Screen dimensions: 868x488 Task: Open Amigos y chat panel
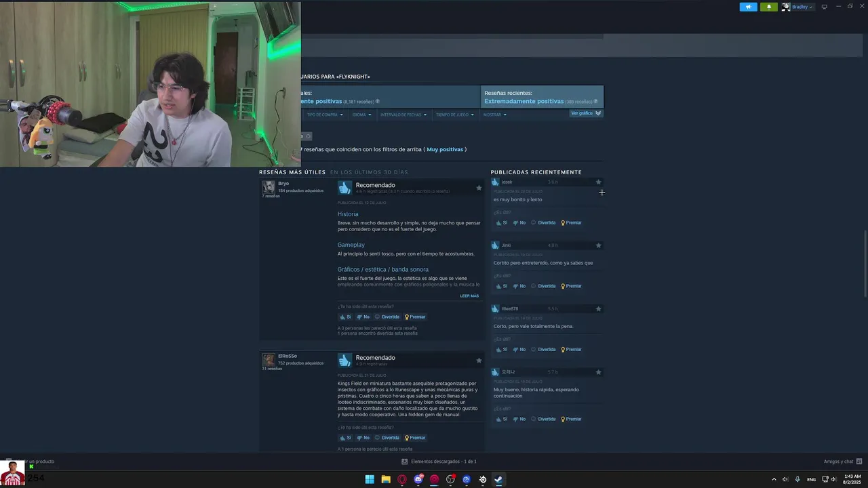tap(843, 462)
